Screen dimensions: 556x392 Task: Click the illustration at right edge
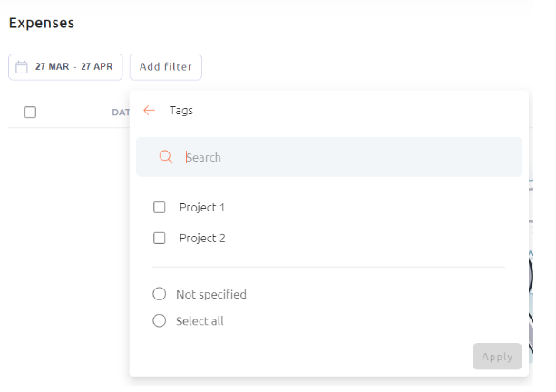tap(531, 271)
